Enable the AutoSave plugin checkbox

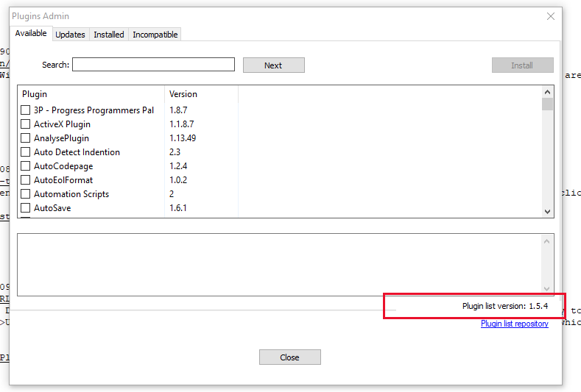(25, 208)
